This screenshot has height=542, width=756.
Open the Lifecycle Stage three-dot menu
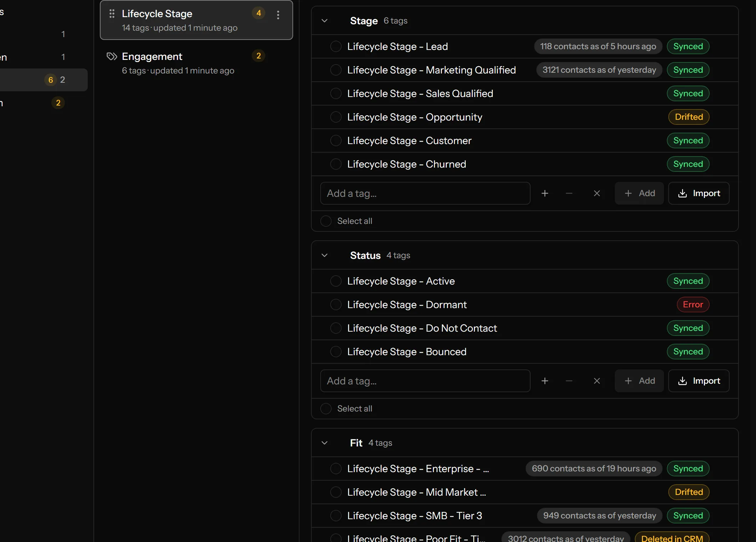(x=278, y=15)
